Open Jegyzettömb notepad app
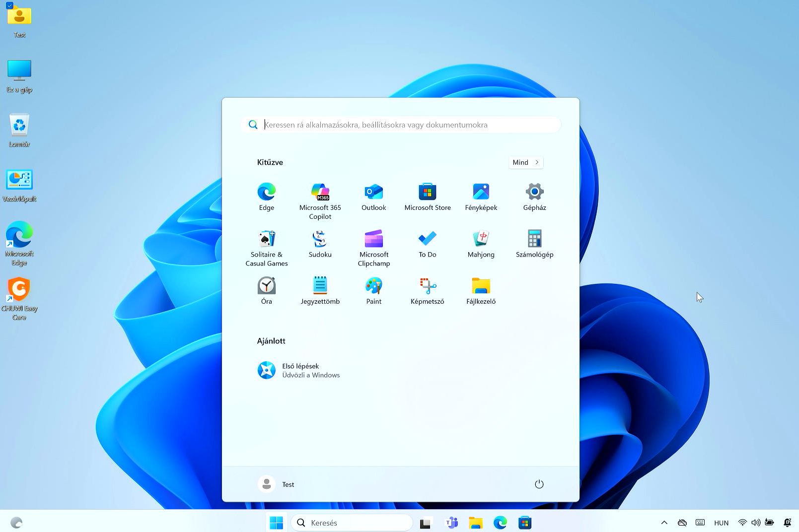 coord(320,286)
